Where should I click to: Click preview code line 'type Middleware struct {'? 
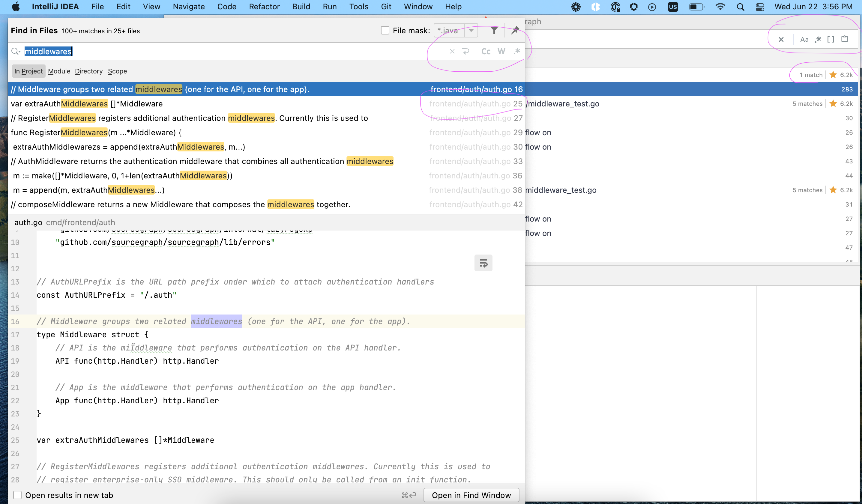92,334
